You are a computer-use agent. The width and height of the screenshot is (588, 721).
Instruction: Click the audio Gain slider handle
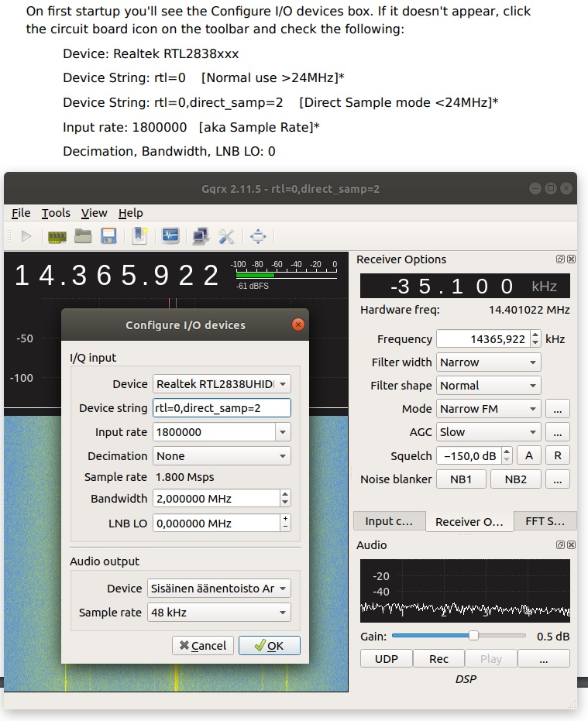point(473,636)
